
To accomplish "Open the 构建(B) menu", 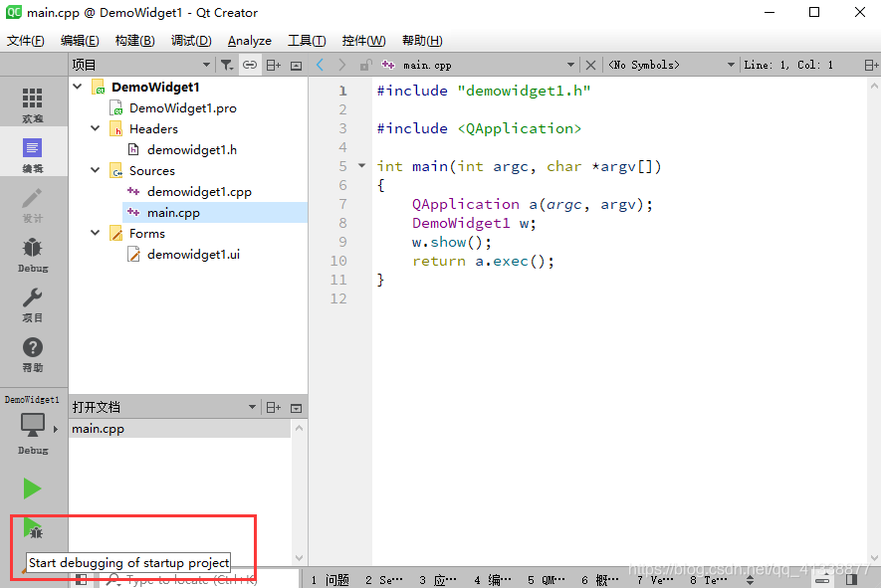I will (x=134, y=41).
